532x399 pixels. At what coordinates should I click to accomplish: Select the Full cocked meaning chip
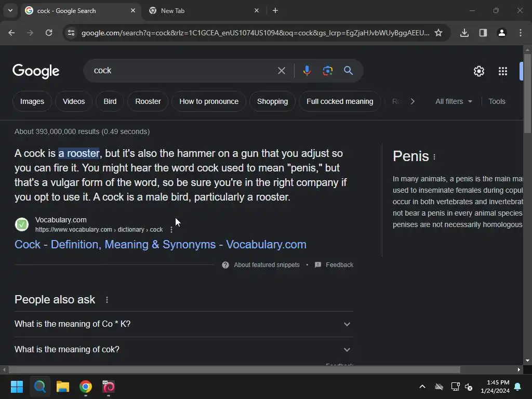(x=340, y=101)
